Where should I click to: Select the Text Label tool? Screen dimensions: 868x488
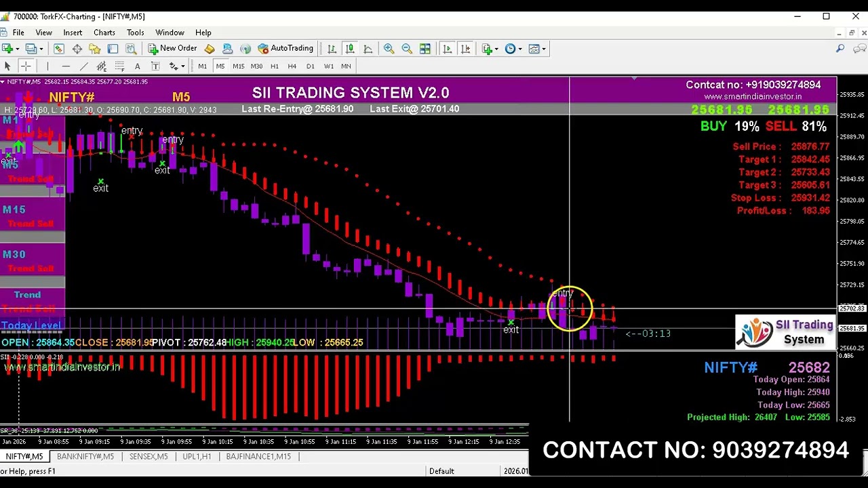(155, 66)
